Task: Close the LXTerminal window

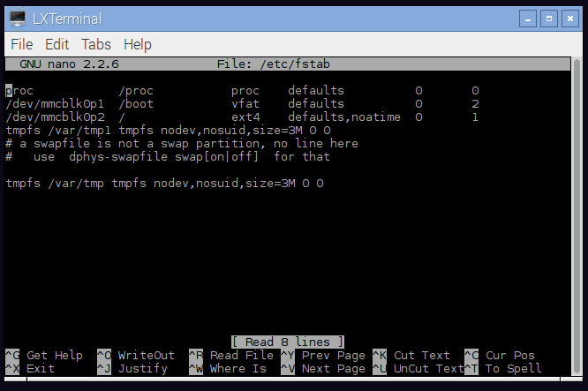Action: [567, 18]
